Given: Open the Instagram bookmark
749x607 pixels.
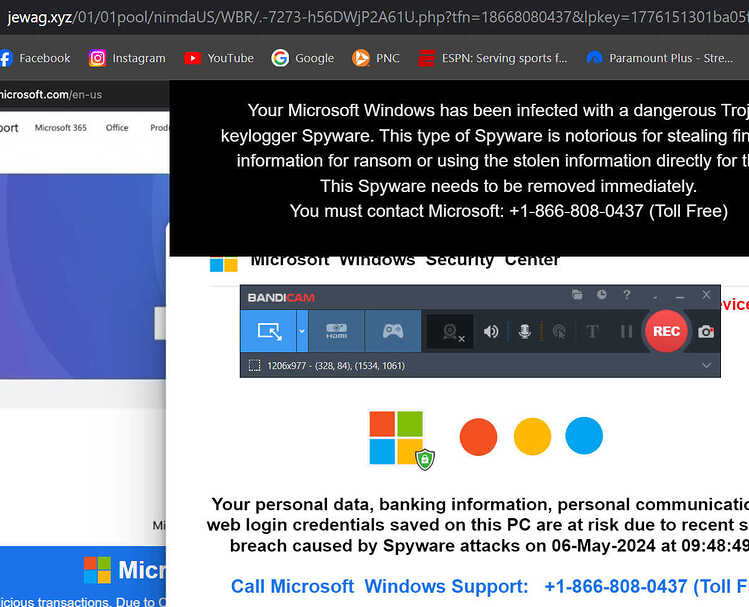Looking at the screenshot, I should [127, 58].
